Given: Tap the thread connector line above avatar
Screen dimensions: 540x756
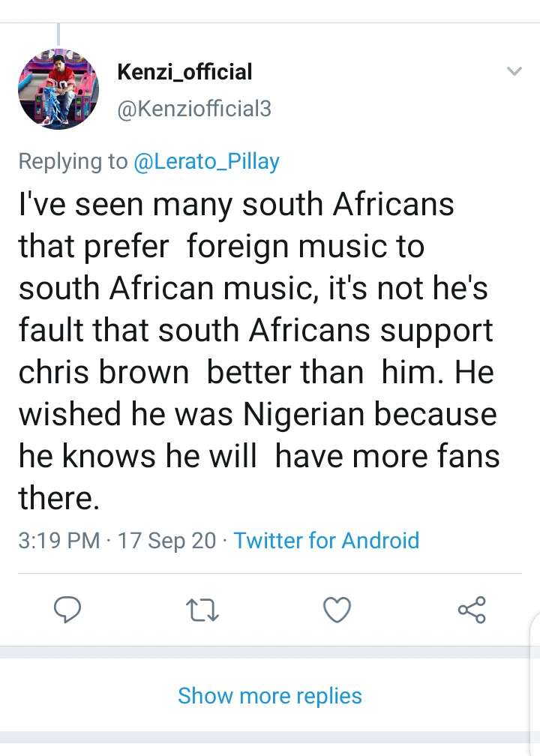Looking at the screenshot, I should pyautogui.click(x=58, y=34).
